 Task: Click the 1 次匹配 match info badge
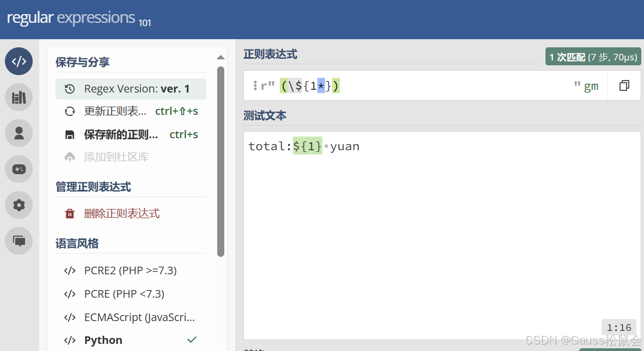[x=593, y=57]
